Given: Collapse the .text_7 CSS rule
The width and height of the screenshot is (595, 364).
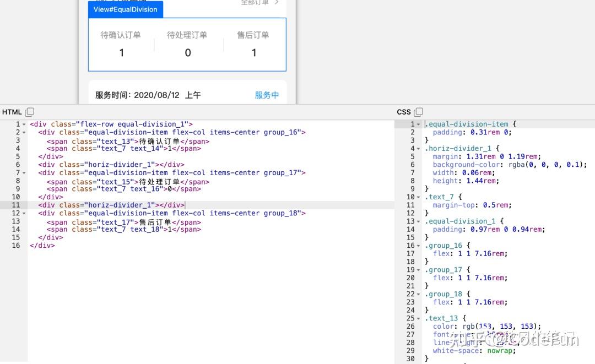Looking at the screenshot, I should 417,197.
